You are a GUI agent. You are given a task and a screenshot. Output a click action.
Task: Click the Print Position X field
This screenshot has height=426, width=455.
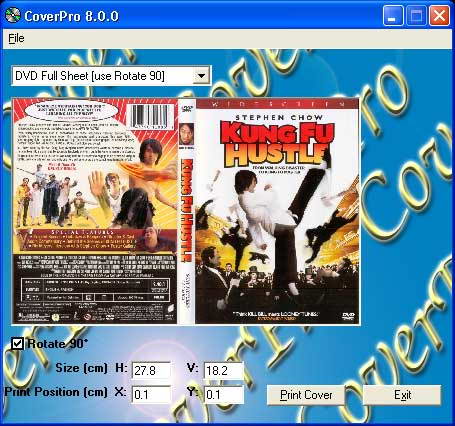tap(151, 394)
